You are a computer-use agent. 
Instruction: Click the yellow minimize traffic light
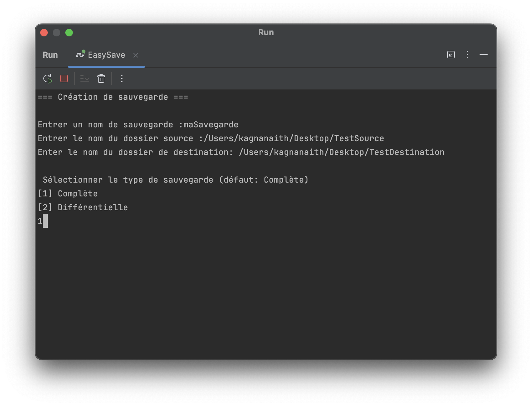coord(56,32)
